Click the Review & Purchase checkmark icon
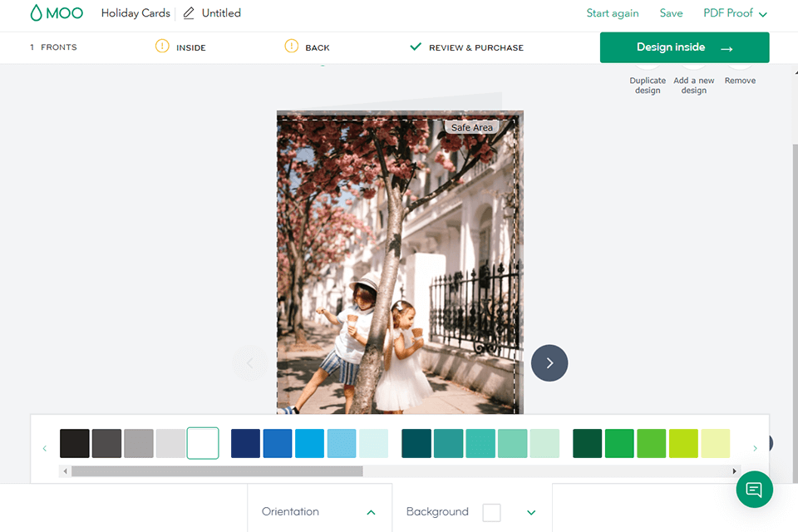Image resolution: width=798 pixels, height=532 pixels. click(416, 47)
